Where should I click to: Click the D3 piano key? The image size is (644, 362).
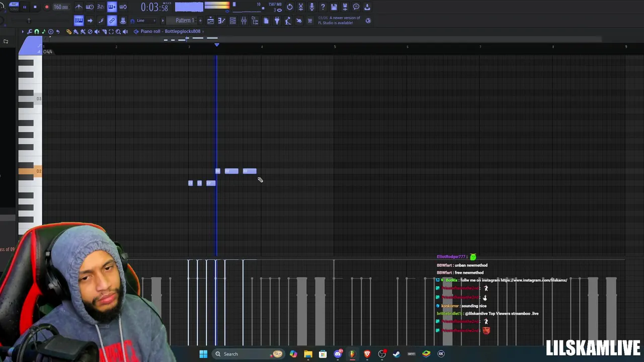[x=30, y=99]
